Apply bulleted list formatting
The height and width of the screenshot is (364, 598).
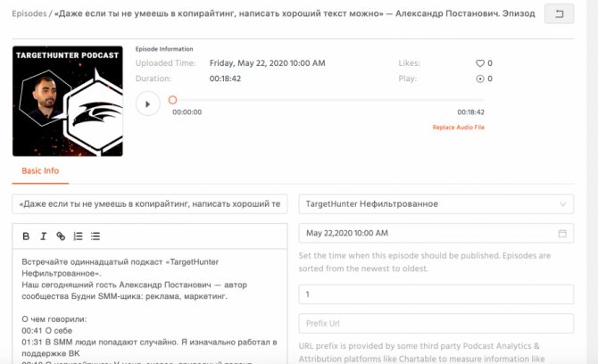tap(96, 236)
